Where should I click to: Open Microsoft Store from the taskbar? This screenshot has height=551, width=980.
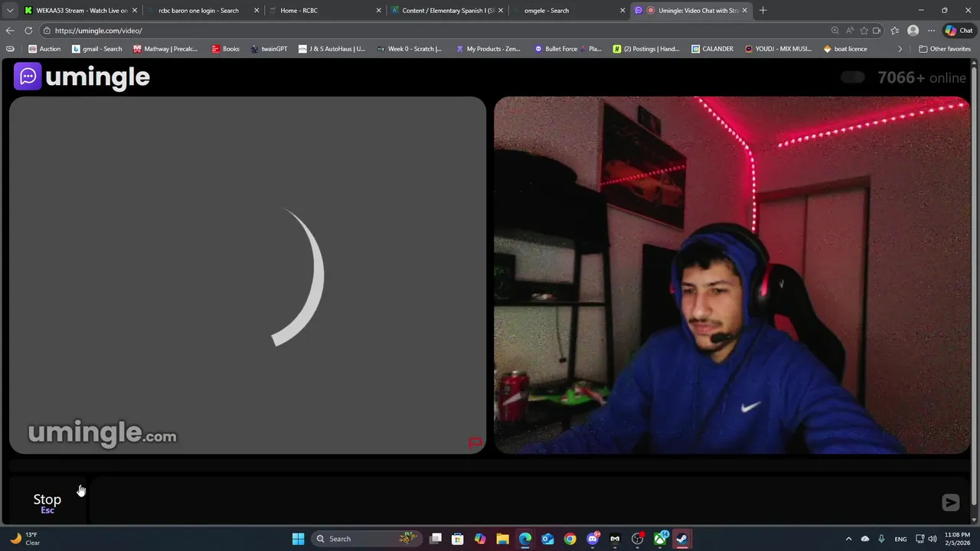pyautogui.click(x=457, y=539)
